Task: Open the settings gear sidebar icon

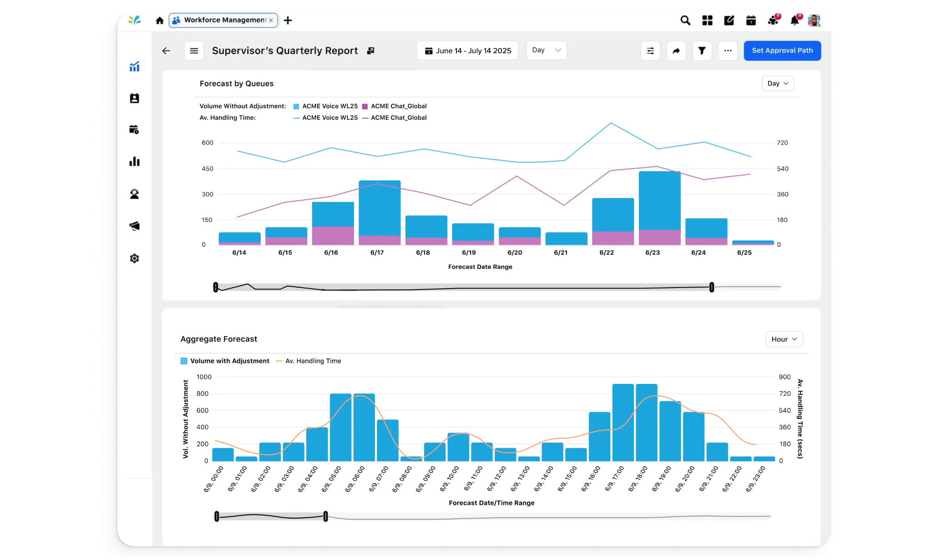Action: 134,258
